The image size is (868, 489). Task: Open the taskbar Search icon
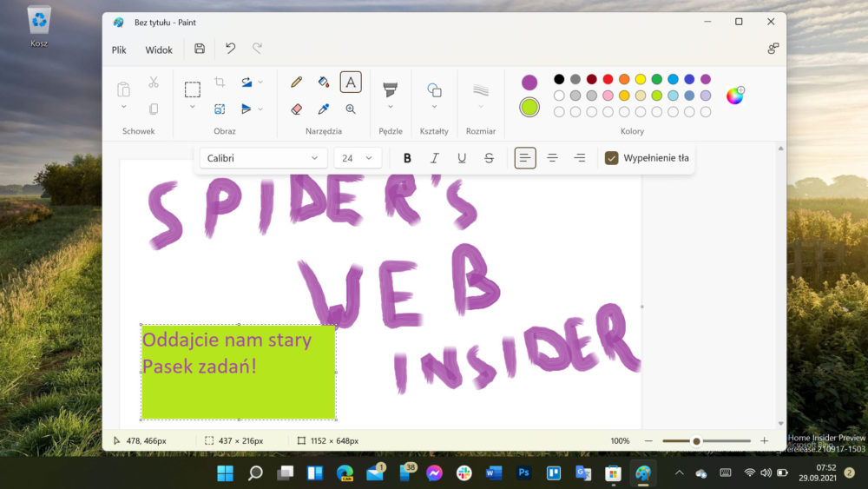point(255,473)
